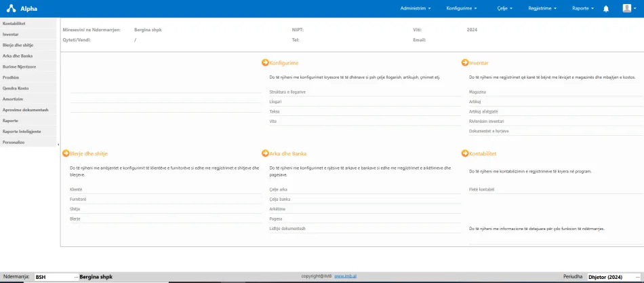Viewport: 644px width, 283px height.
Task: Open the Ndermarrja lookup ellipsis button
Action: (x=76, y=278)
